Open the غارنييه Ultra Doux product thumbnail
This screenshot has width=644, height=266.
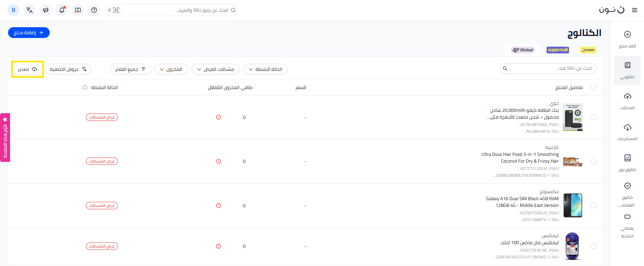(573, 162)
